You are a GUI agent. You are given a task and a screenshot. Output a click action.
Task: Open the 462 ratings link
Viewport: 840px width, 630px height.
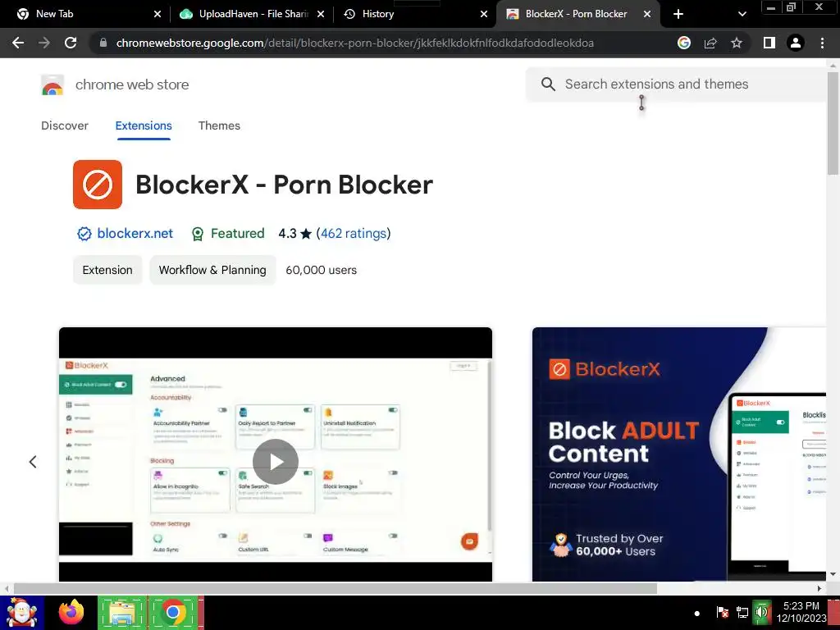tap(354, 234)
